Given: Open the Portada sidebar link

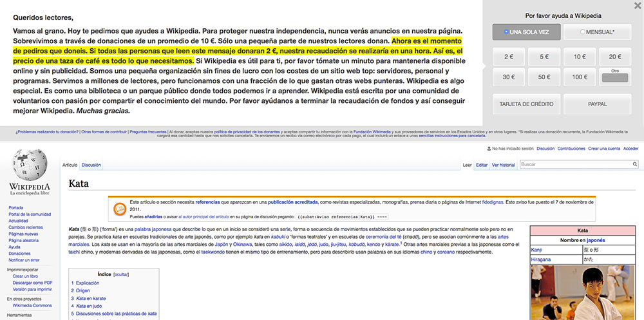Looking at the screenshot, I should point(16,208).
